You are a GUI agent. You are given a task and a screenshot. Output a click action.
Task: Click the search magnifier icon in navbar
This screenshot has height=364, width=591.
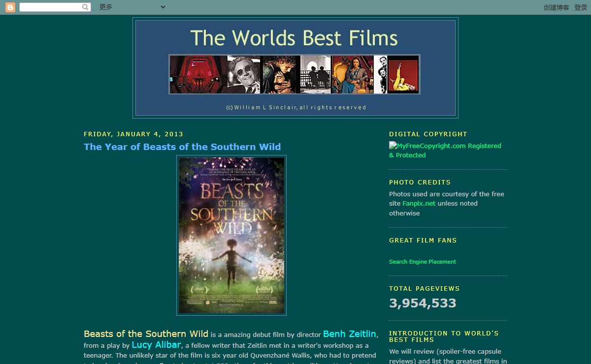point(86,7)
